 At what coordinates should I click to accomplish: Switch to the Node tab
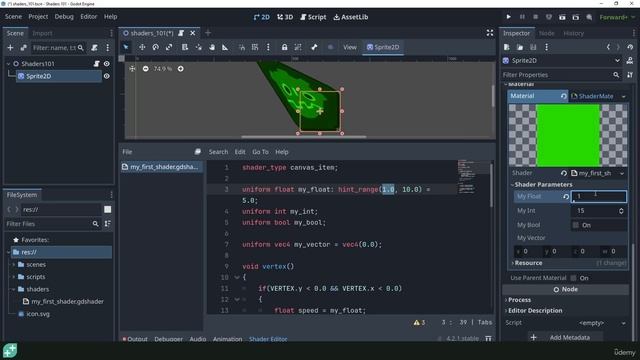click(x=547, y=33)
